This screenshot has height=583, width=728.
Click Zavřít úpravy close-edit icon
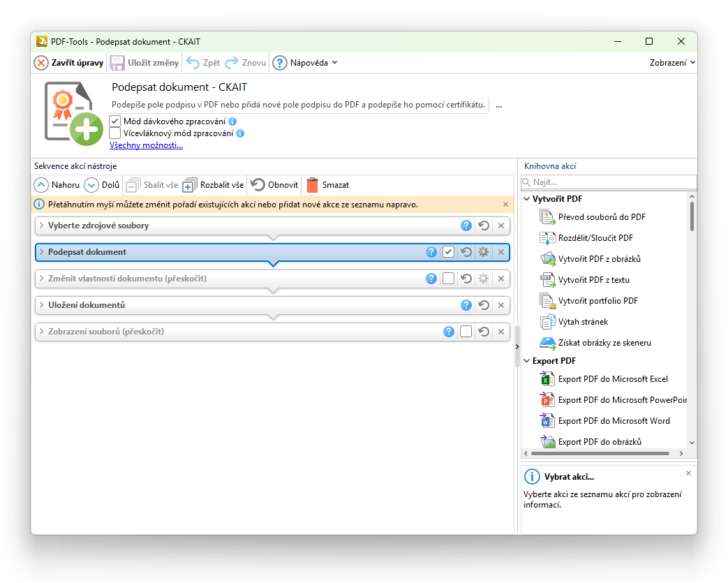point(41,63)
